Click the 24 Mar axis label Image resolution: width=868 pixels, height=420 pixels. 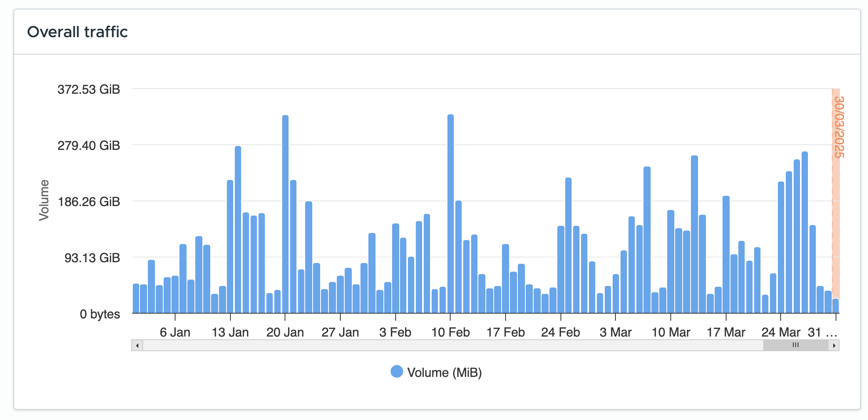click(x=781, y=332)
